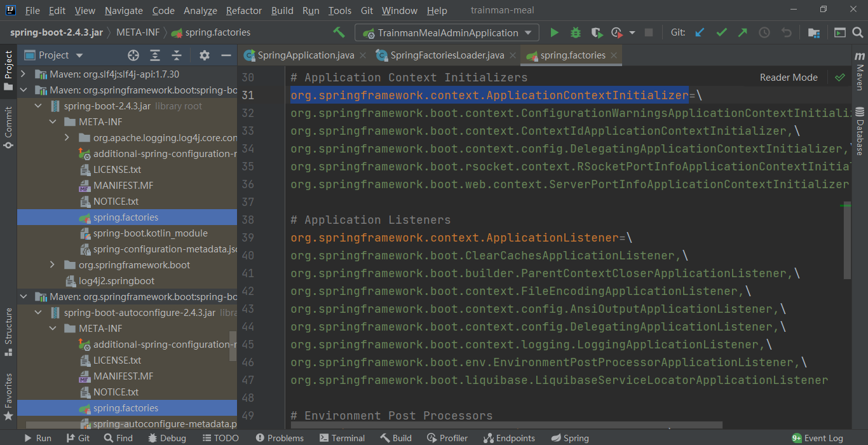Open Search Everywhere magnifier icon
The image size is (868, 445).
click(857, 32)
